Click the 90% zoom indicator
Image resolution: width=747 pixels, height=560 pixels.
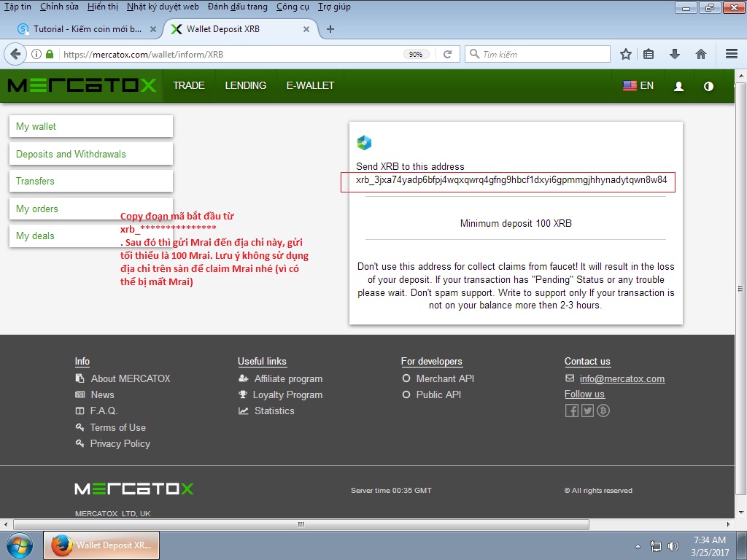416,54
